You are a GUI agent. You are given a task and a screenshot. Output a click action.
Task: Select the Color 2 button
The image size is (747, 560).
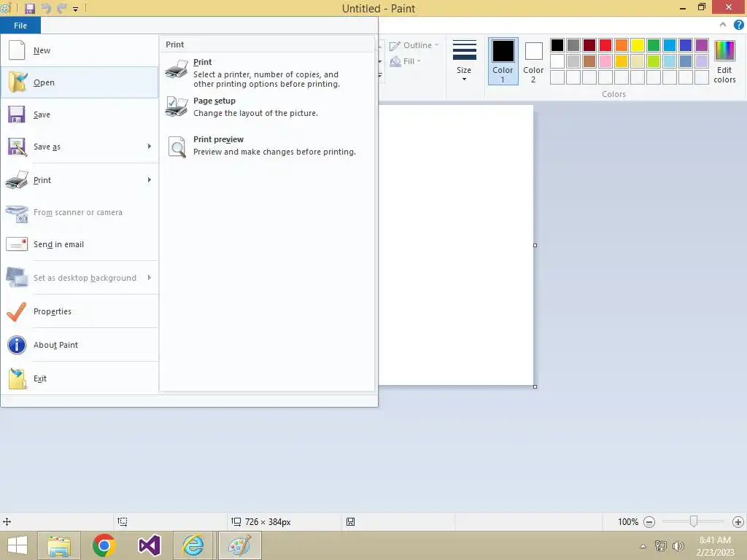533,61
